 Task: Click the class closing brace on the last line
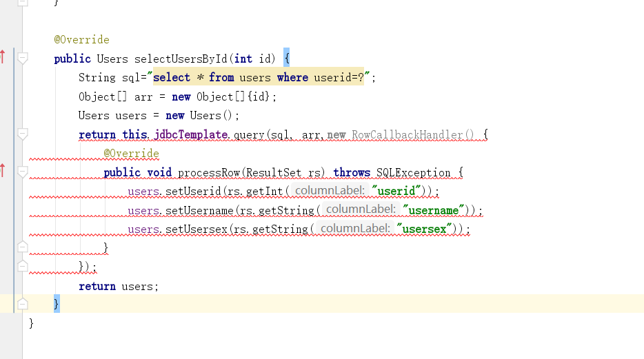(x=31, y=323)
